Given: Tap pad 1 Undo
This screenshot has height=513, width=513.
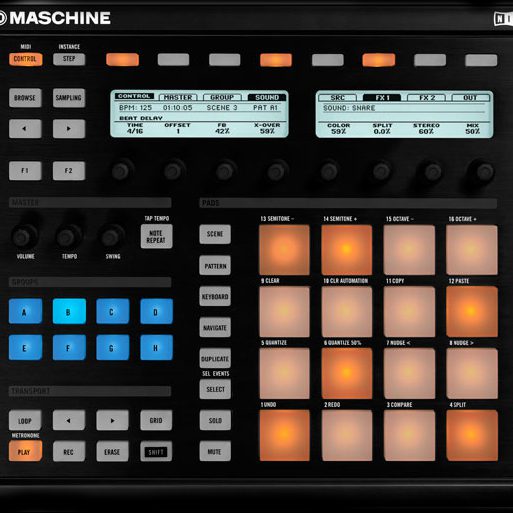Looking at the screenshot, I should (x=284, y=435).
